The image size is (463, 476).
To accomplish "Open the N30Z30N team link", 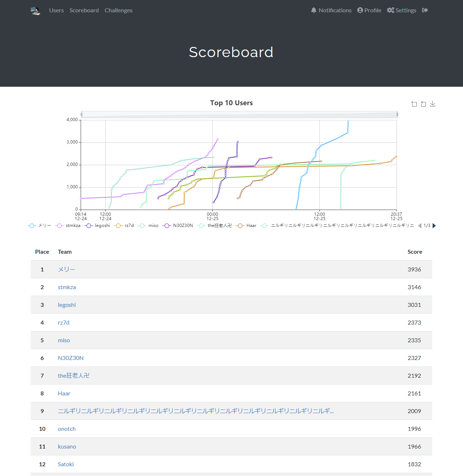I will click(71, 358).
